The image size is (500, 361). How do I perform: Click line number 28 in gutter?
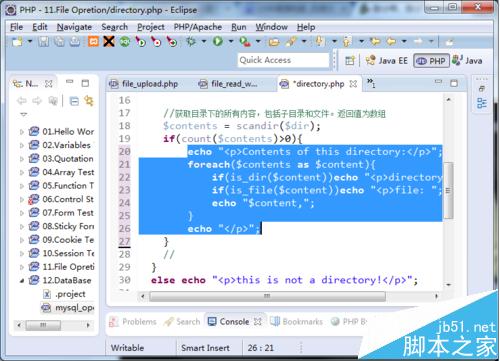pyautogui.click(x=124, y=254)
